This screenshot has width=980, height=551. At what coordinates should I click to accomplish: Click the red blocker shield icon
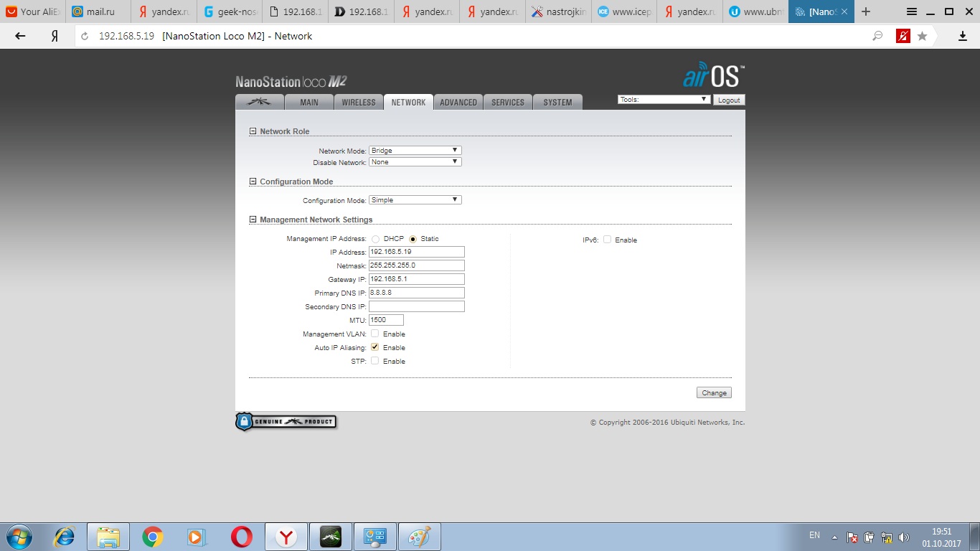pos(903,36)
